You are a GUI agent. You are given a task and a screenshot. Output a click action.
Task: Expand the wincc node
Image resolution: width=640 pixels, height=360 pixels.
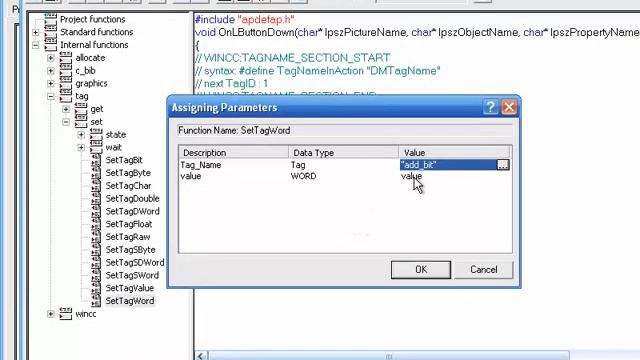click(51, 314)
